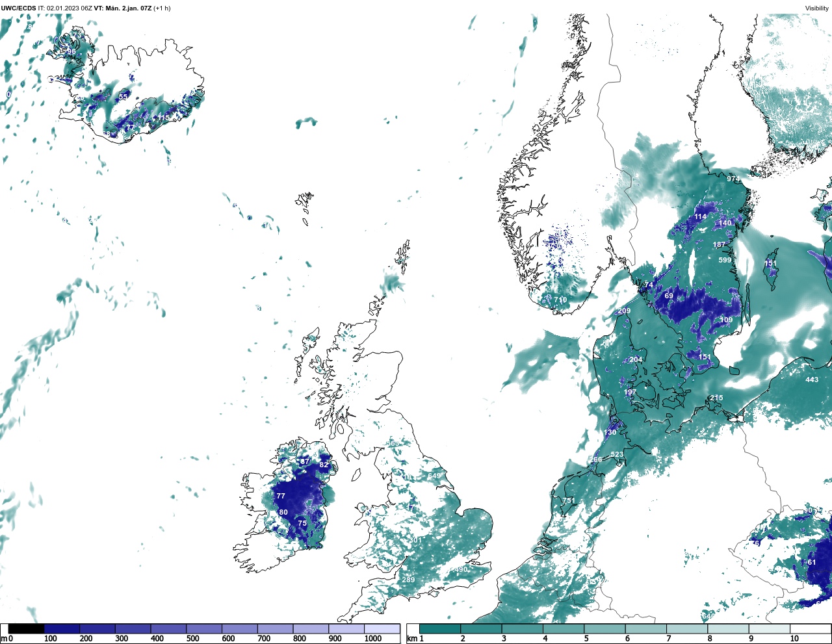The width and height of the screenshot is (832, 644).
Task: Click the 69 value in the dark blue fog patch
Action: pos(669,296)
